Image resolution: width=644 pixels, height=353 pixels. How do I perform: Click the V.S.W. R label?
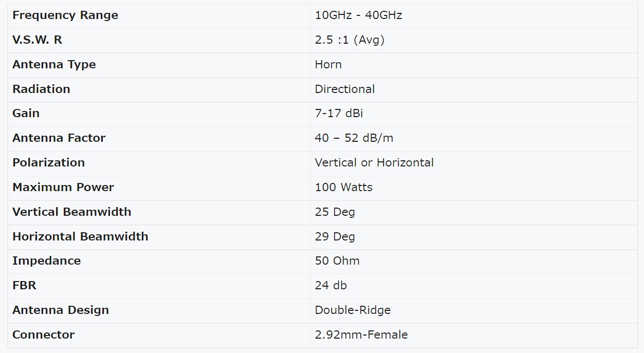pos(37,40)
